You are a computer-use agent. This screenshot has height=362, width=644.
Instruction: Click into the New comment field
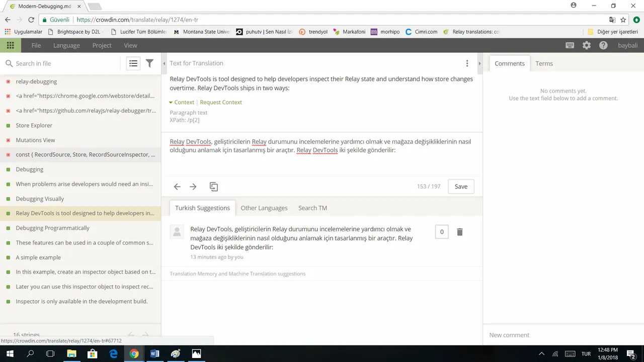point(563,335)
